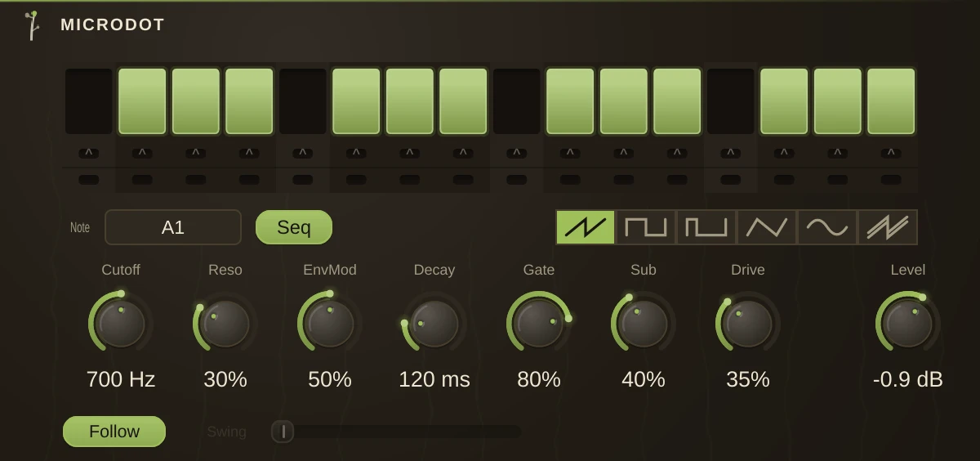Click the caret arrow under step 8
980x461 pixels.
tap(463, 153)
